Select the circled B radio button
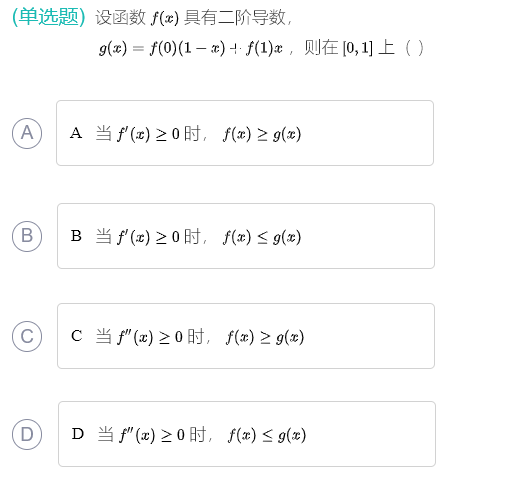The image size is (512, 480). pyautogui.click(x=27, y=236)
